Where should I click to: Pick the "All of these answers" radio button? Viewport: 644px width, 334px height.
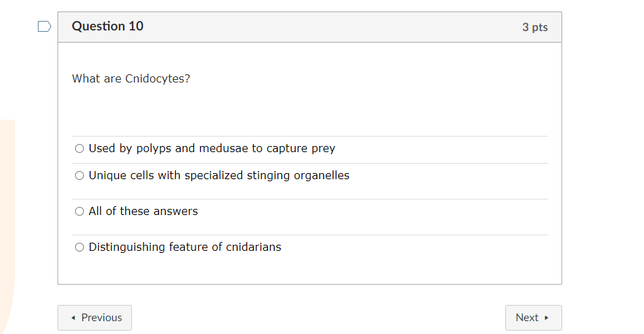80,212
